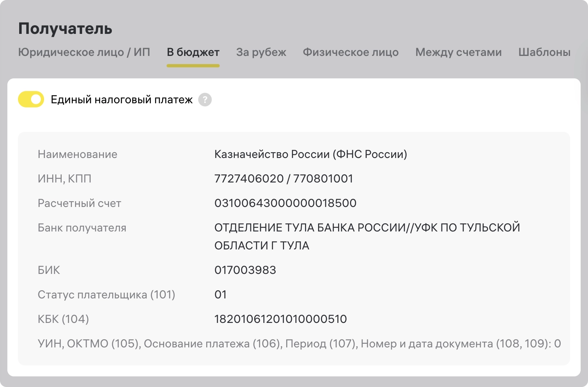Click the ОТДЕЛЕНИЕ ТУЛА БАНКА РОССИИ bank name
This screenshot has width=588, height=387.
pyautogui.click(x=367, y=228)
